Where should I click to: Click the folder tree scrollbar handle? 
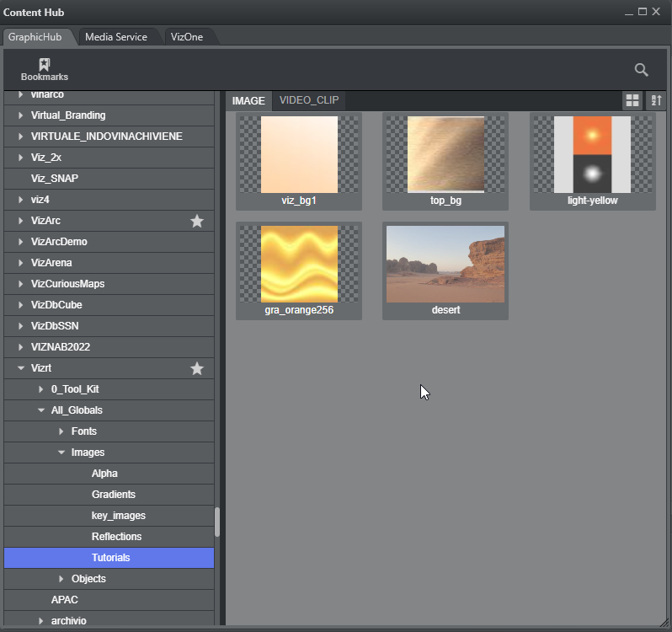click(217, 522)
